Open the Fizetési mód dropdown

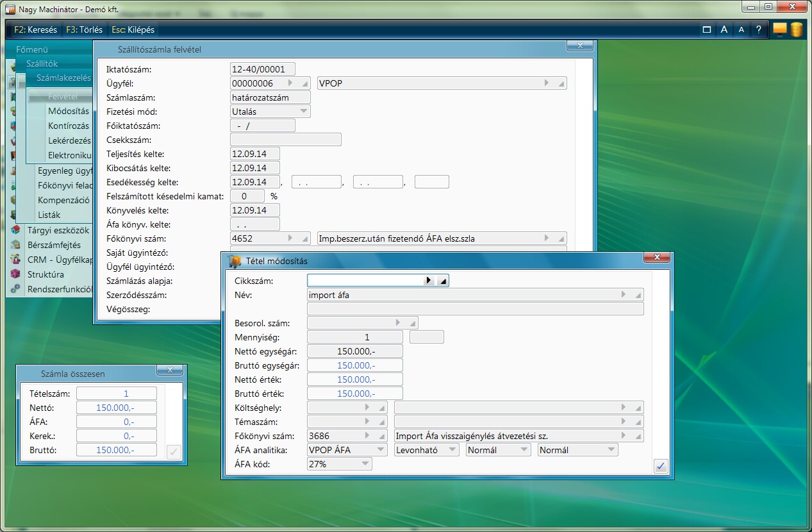click(304, 112)
